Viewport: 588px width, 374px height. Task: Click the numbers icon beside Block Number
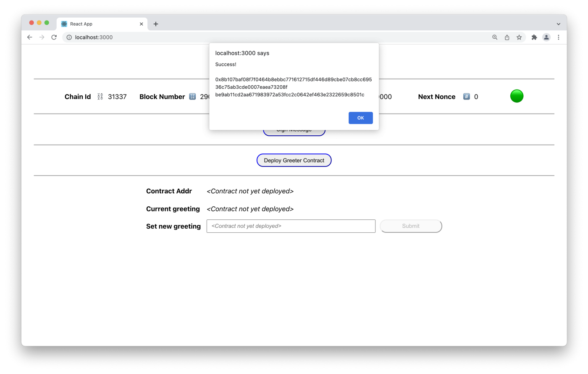pos(192,97)
